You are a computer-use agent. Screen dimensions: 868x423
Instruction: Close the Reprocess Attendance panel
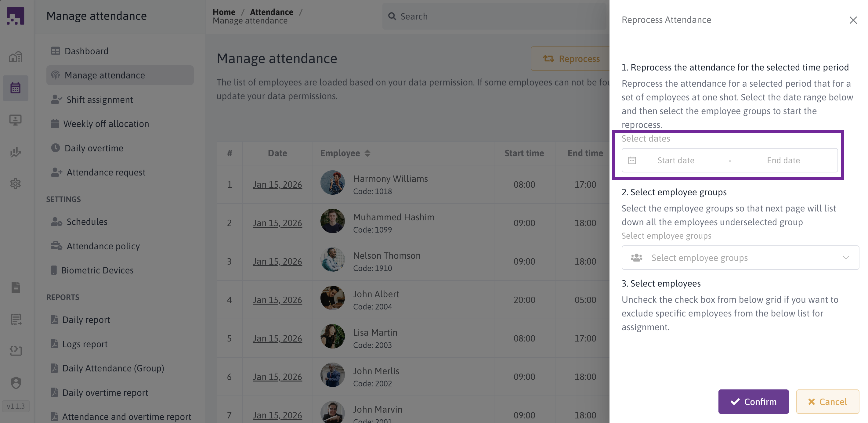[x=853, y=20]
